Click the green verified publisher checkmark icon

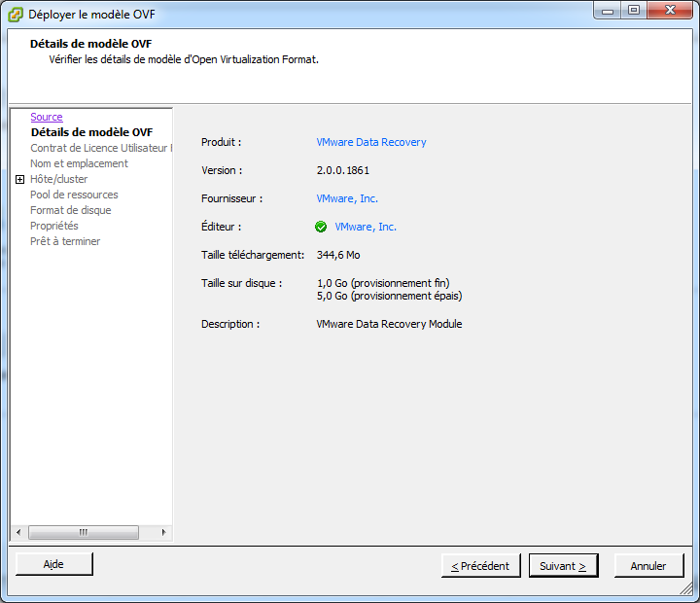point(321,227)
